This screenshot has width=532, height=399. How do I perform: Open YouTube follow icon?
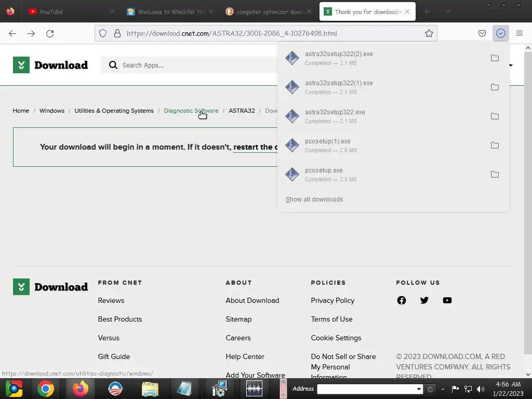[447, 300]
